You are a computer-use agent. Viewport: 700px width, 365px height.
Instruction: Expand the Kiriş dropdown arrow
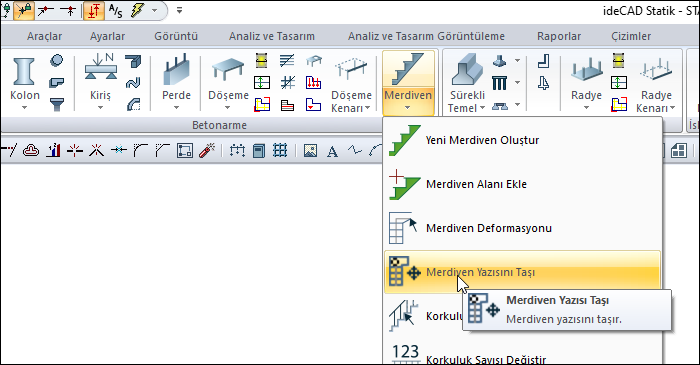100,108
